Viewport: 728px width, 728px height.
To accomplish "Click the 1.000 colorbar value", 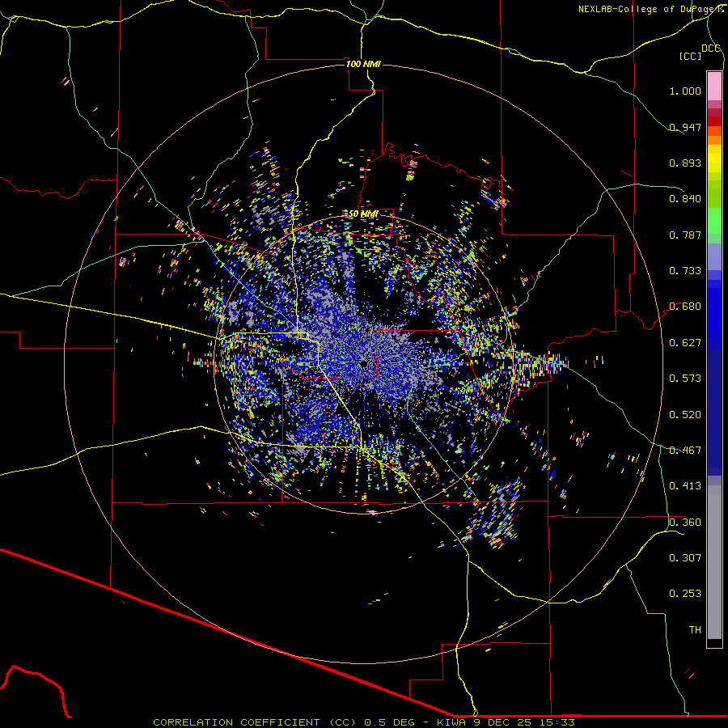I will coord(685,91).
